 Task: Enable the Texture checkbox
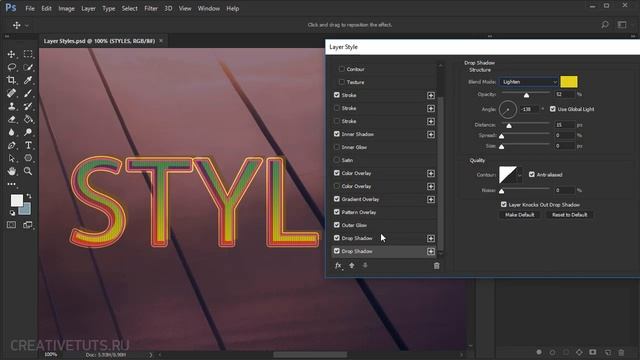point(342,82)
